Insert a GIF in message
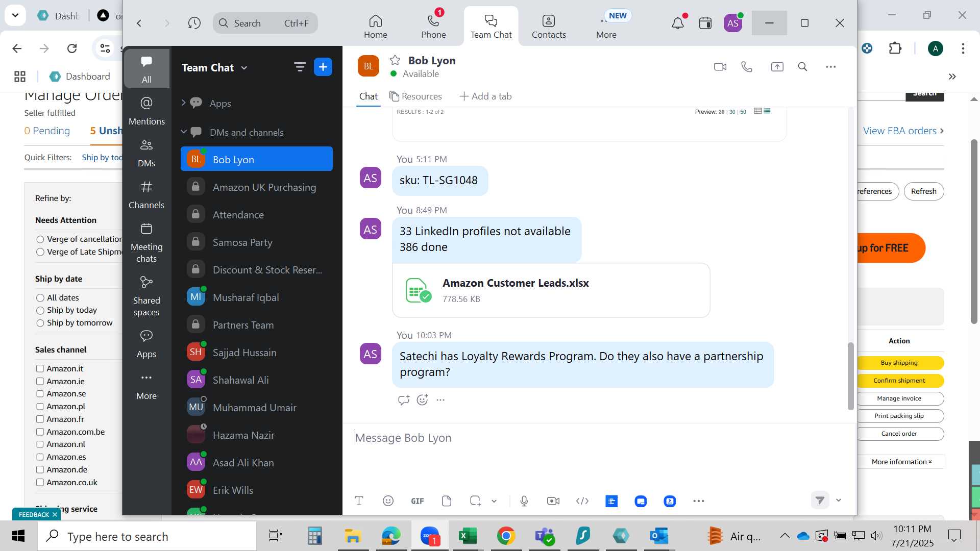The height and width of the screenshot is (551, 980). [418, 501]
